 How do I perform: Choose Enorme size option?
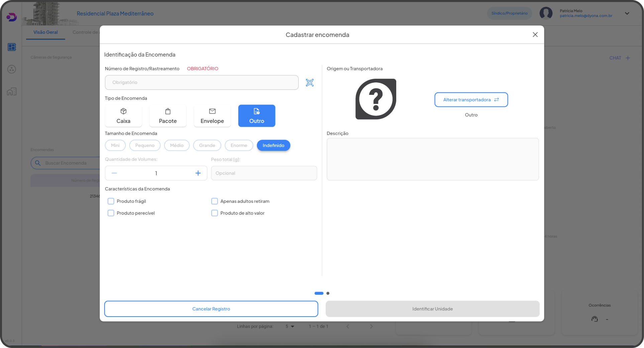(x=239, y=145)
